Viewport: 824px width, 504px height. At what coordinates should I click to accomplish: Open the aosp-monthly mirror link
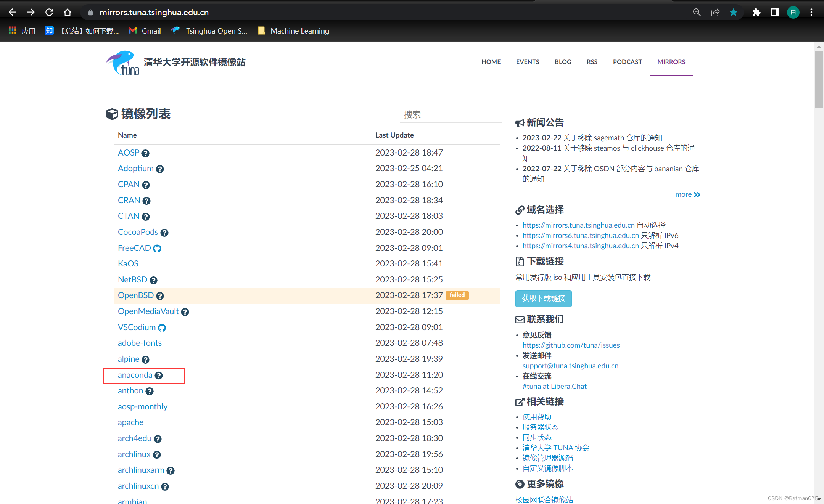coord(143,406)
